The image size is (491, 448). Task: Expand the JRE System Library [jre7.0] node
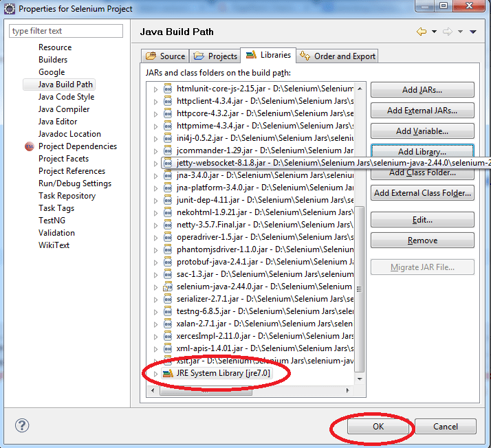tap(155, 374)
